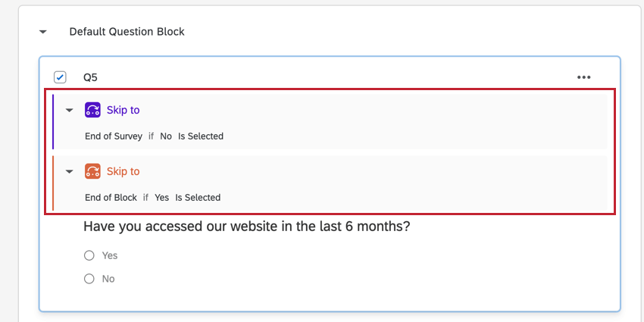Click the purple Skip to link

123,110
